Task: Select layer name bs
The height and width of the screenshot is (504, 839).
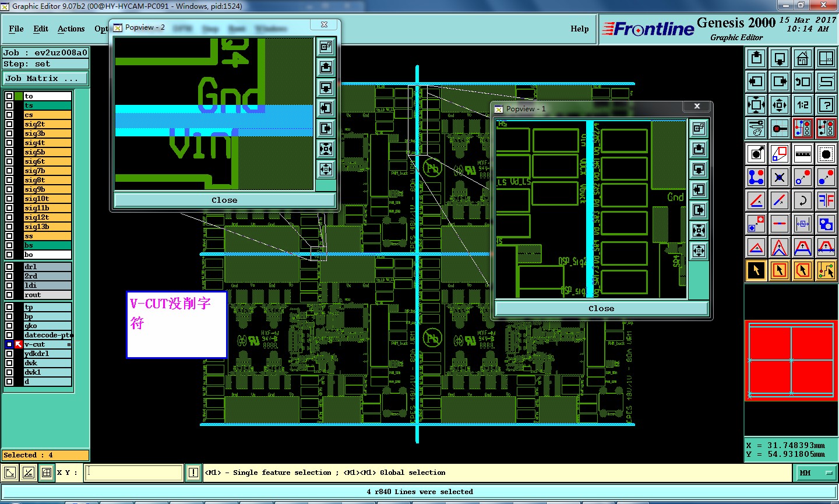Action: [x=47, y=245]
